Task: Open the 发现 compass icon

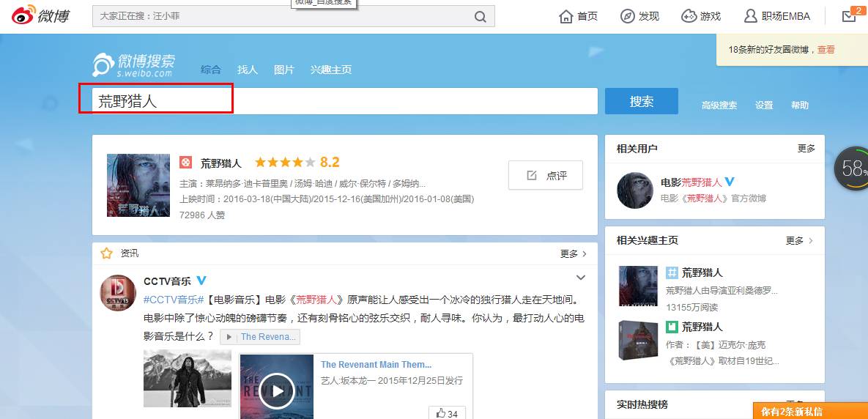Action: [627, 17]
